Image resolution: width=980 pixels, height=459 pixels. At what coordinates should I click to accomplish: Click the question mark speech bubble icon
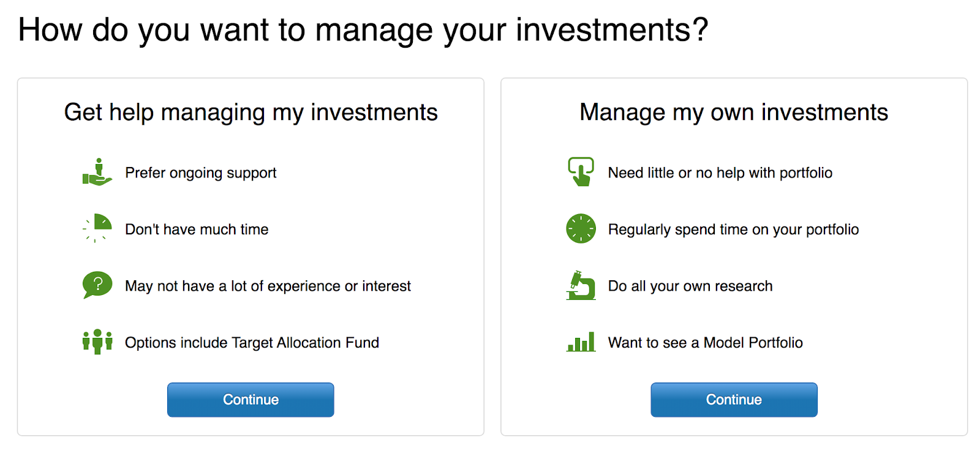tap(97, 285)
